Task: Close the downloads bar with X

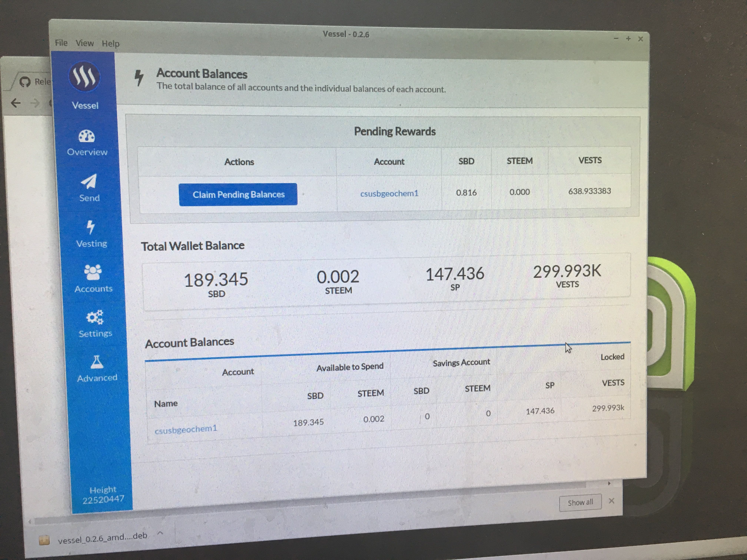Action: click(x=611, y=501)
